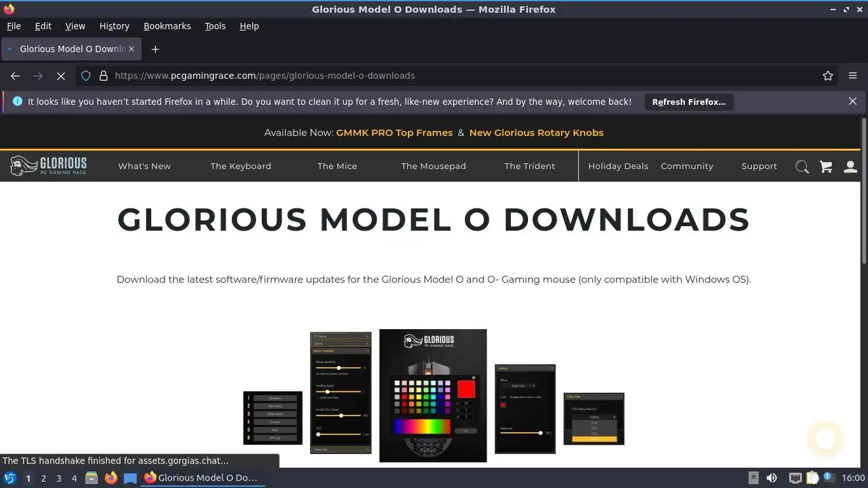Open the View menu
The height and width of the screenshot is (488, 868).
click(75, 26)
